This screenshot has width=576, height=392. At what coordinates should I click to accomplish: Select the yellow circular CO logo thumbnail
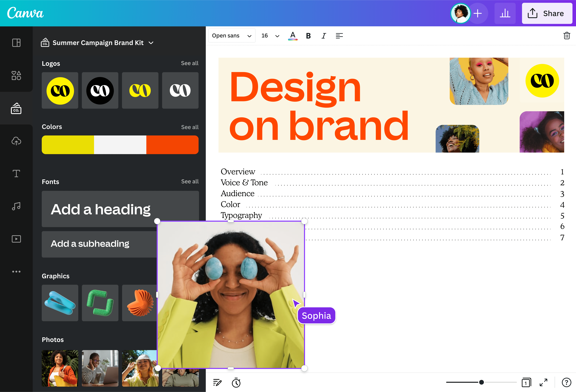[60, 90]
